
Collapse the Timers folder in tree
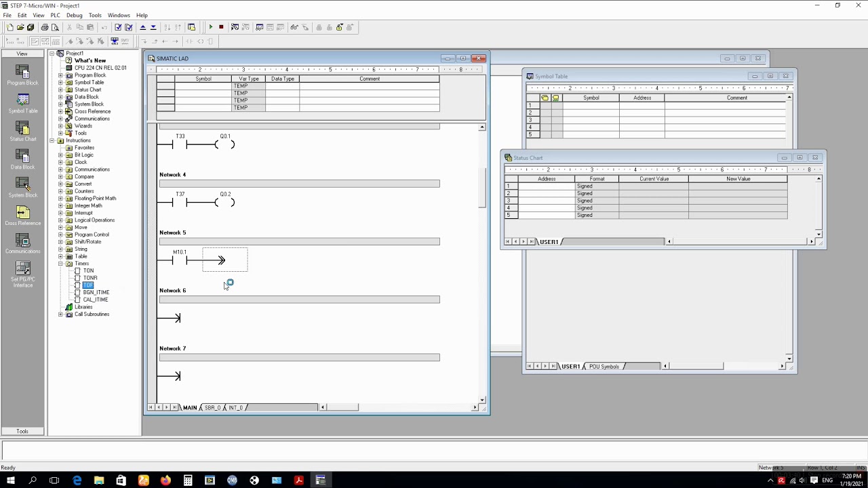click(60, 264)
